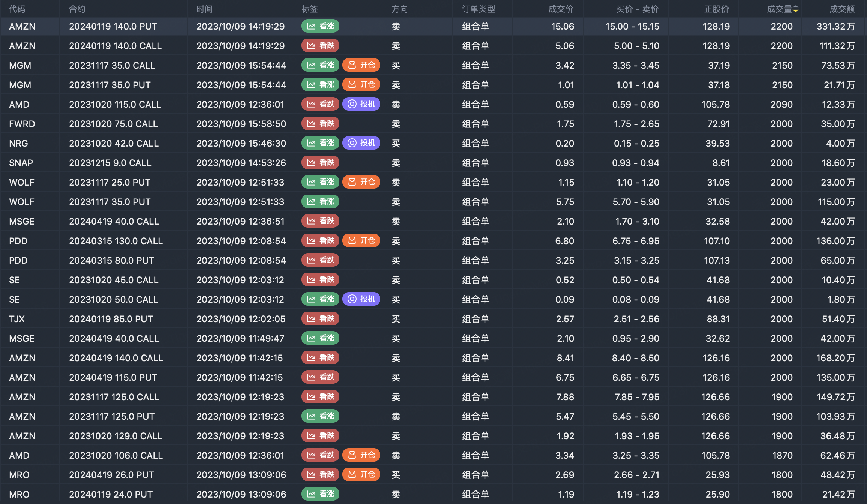867x504 pixels.
Task: Click 开仓 tag on MGM 35.0 CALL row
Action: point(361,65)
